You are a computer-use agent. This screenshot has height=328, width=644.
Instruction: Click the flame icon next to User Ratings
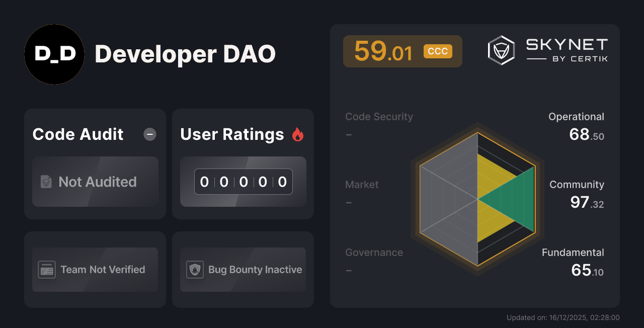(x=298, y=134)
